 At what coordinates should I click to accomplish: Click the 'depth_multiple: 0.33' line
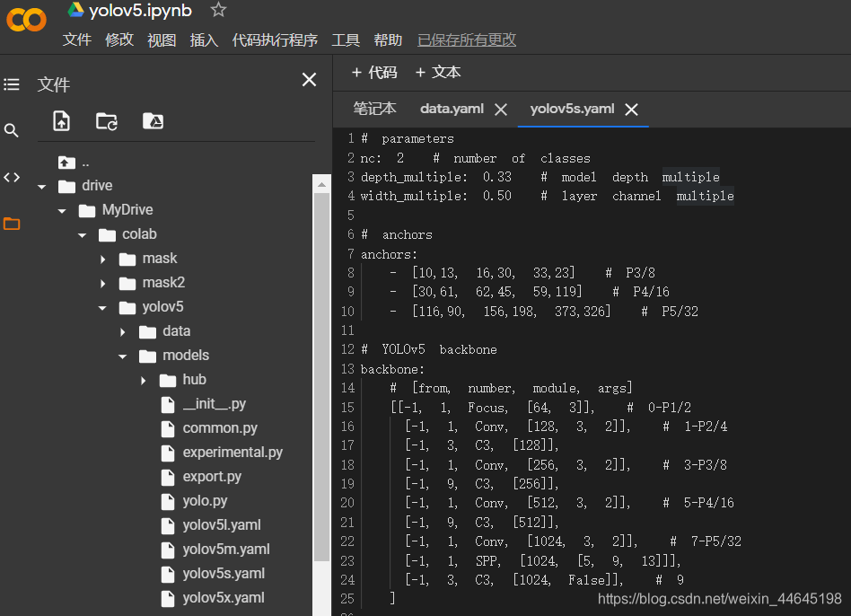[540, 178]
